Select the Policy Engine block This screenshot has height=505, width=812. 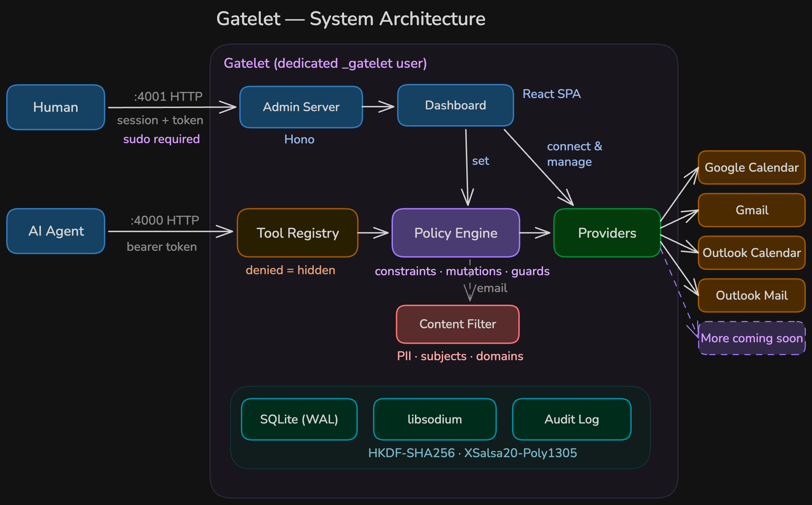(x=456, y=233)
